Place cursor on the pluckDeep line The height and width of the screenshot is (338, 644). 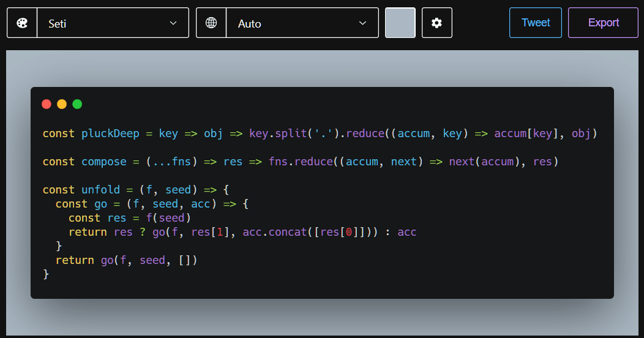[320, 133]
